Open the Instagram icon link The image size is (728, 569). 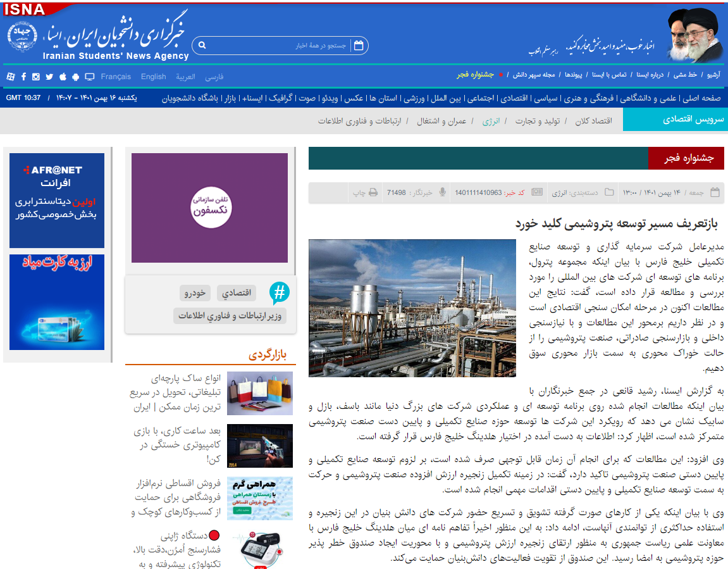36,77
